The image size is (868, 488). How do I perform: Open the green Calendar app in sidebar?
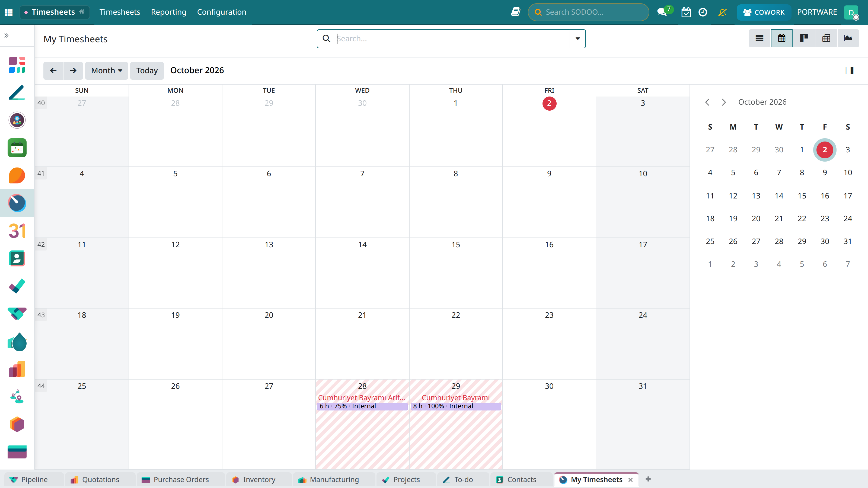coord(17,148)
